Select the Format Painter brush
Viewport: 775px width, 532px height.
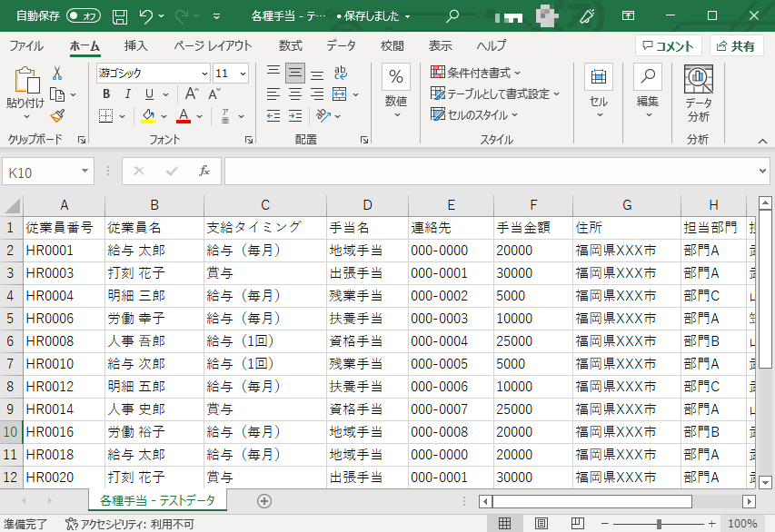[57, 115]
